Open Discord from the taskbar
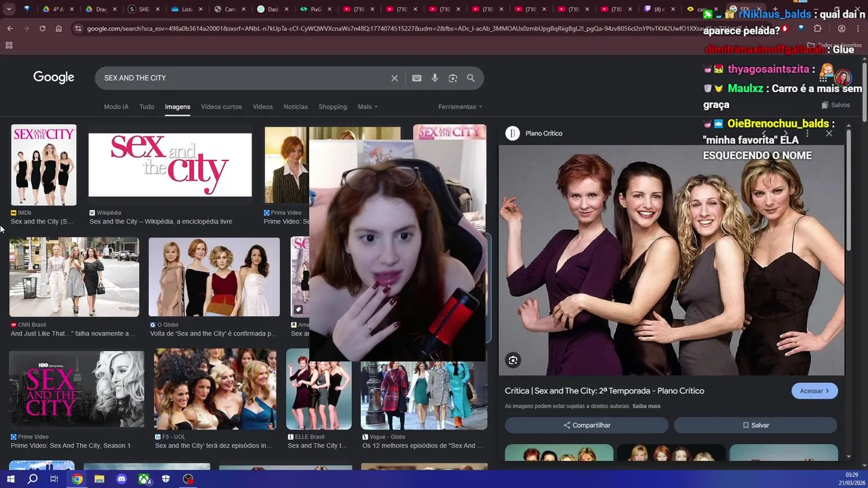The image size is (868, 488). (x=121, y=479)
